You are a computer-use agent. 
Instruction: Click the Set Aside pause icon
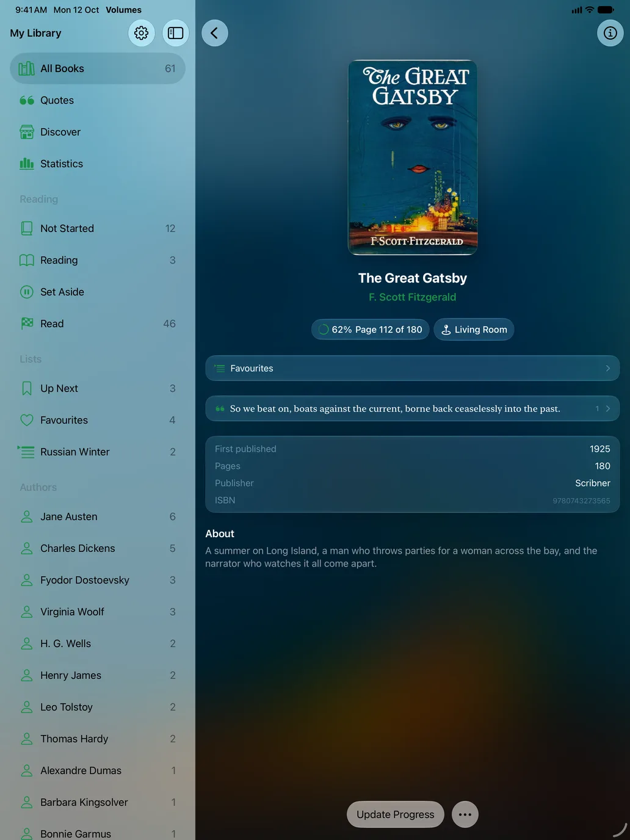click(27, 292)
